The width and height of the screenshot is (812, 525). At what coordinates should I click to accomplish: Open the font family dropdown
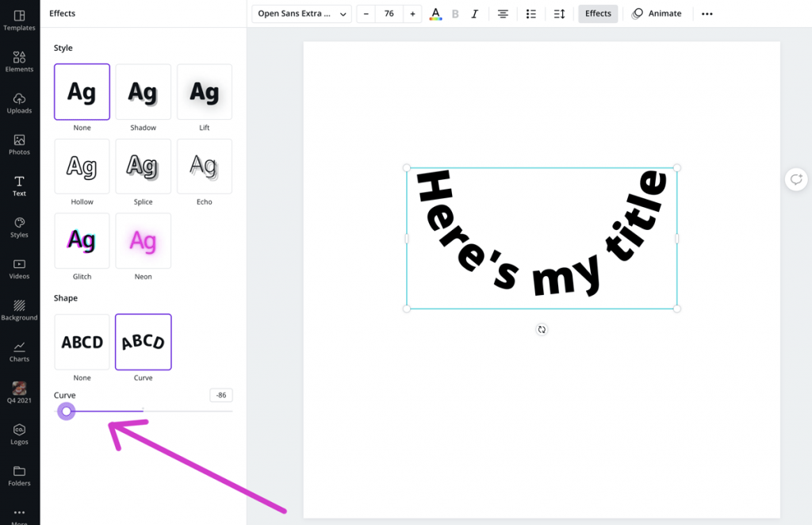point(301,13)
